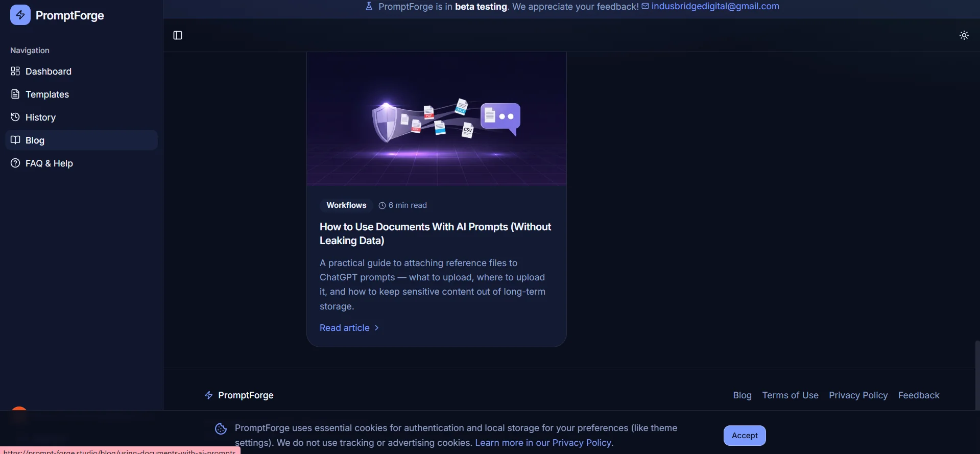Click the envelope mail icon in banner
Screen dimensions: 980x454
tap(645, 6)
